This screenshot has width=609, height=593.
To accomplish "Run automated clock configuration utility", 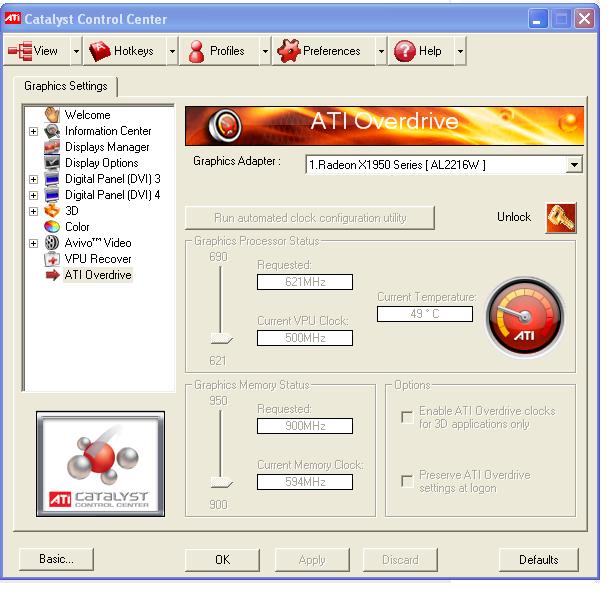I will 310,218.
